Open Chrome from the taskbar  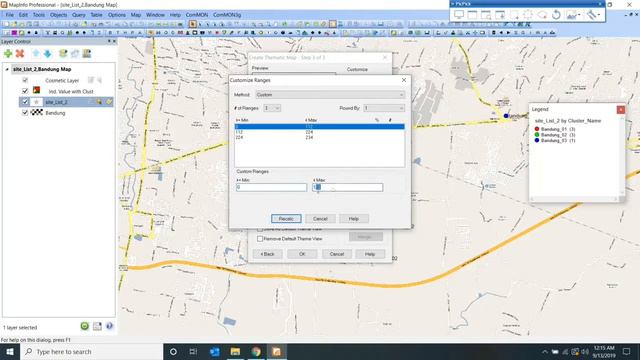click(256, 351)
